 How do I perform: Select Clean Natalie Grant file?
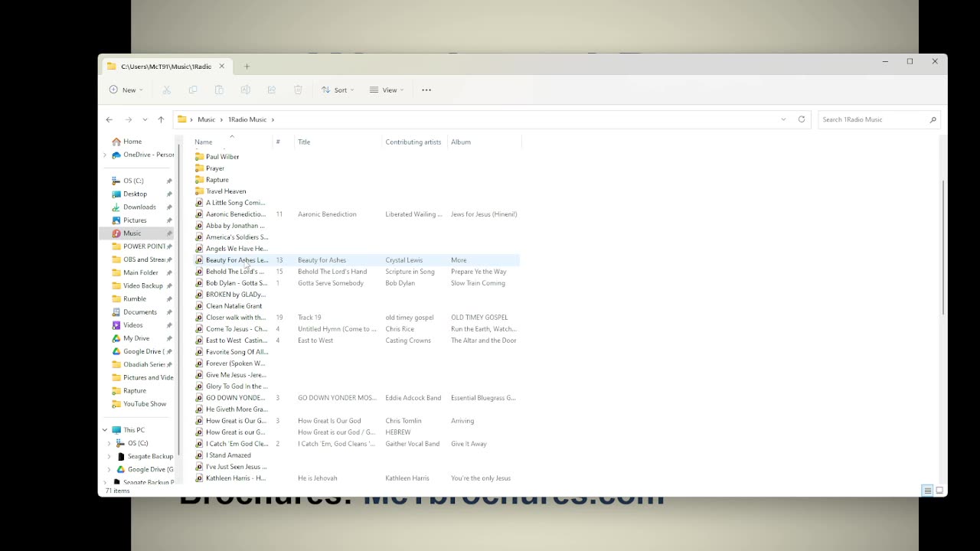pyautogui.click(x=357, y=306)
